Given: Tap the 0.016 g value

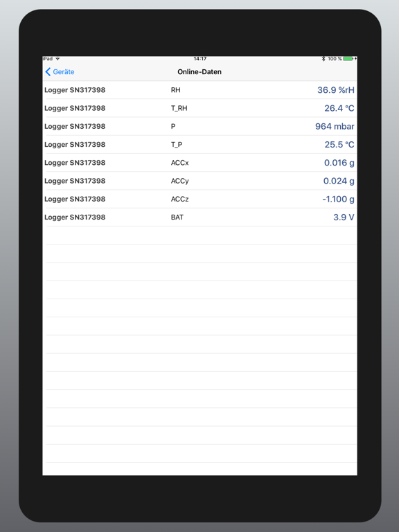Looking at the screenshot, I should (339, 163).
